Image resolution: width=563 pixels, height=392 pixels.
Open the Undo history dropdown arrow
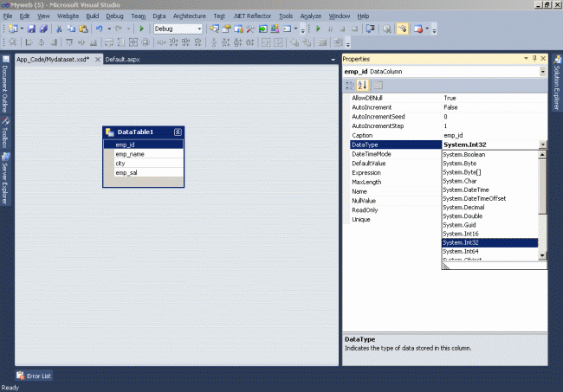pos(109,29)
